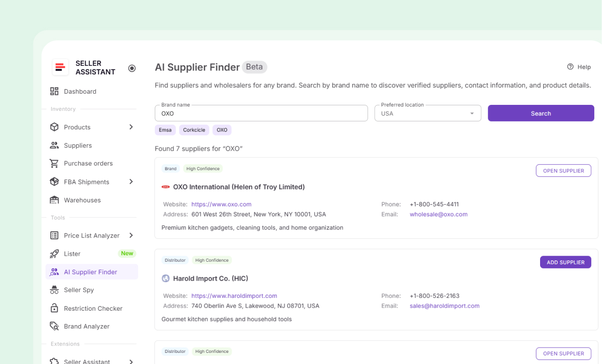The height and width of the screenshot is (364, 602).
Task: Click ADD SUPPLIER for Harold Import Co.
Action: (565, 262)
